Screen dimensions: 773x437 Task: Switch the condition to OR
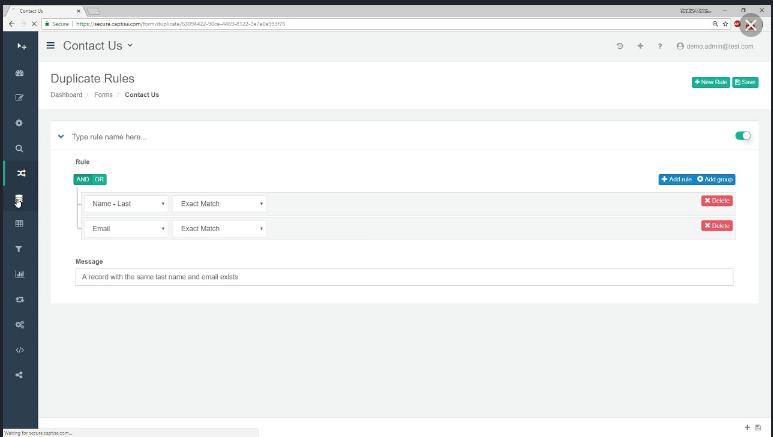(x=99, y=180)
